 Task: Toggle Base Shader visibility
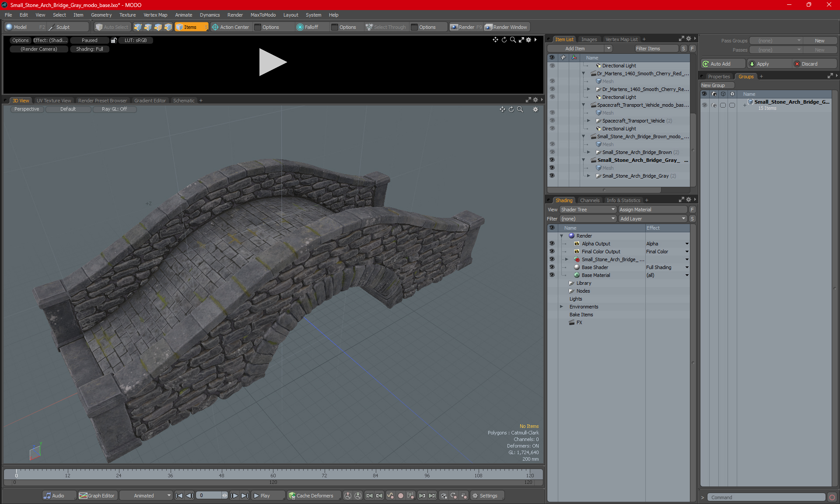point(552,267)
